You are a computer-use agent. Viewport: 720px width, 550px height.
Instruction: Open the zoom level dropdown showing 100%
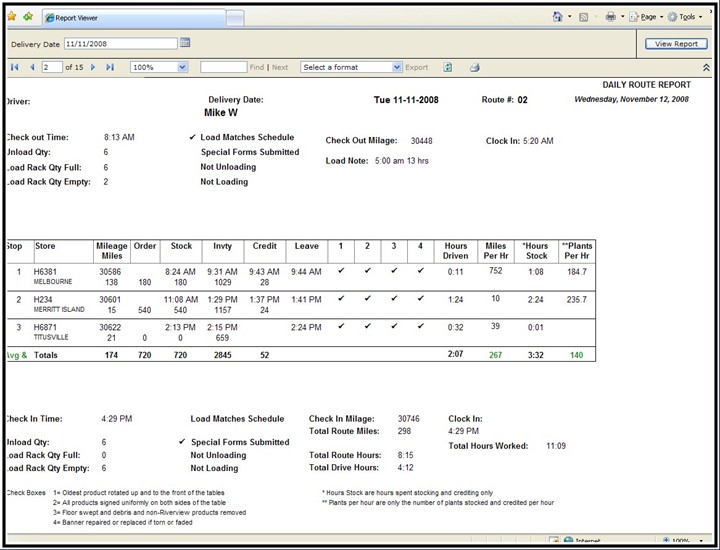click(158, 67)
